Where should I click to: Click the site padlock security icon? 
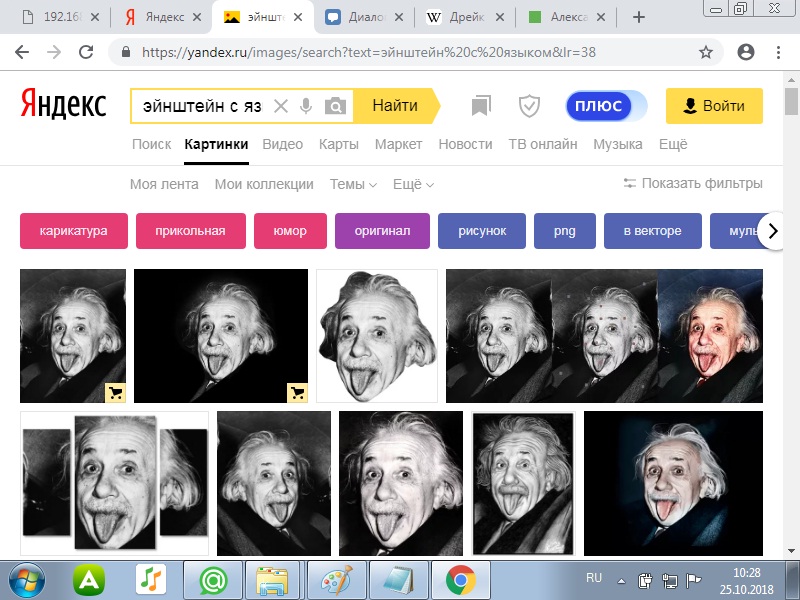click(x=126, y=52)
